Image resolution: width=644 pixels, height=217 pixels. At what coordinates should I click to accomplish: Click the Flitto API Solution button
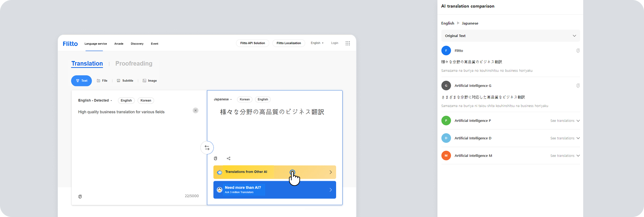click(253, 43)
